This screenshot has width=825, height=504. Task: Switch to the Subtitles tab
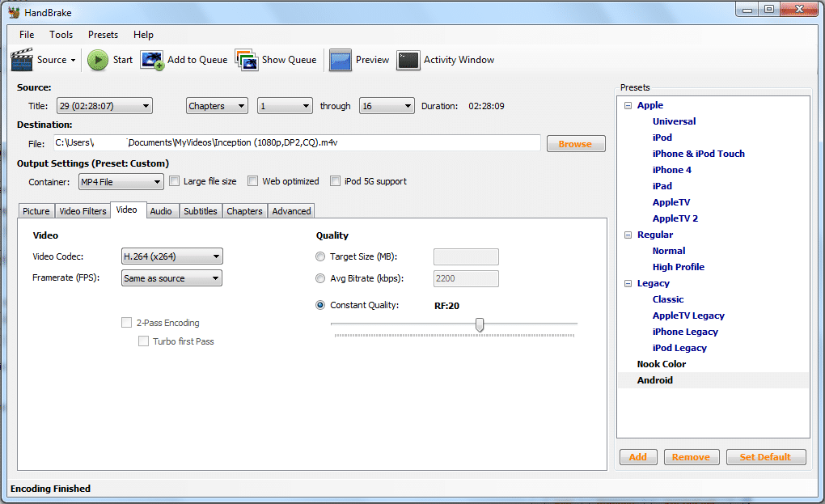tap(201, 211)
